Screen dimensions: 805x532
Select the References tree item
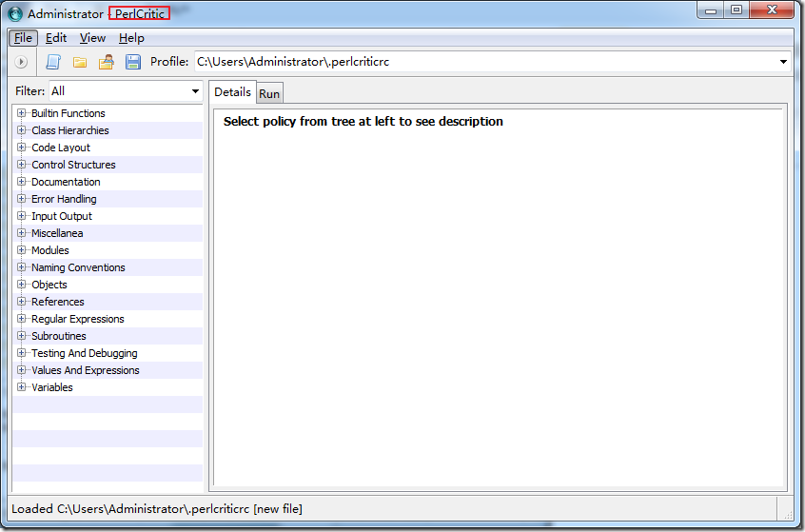click(57, 302)
